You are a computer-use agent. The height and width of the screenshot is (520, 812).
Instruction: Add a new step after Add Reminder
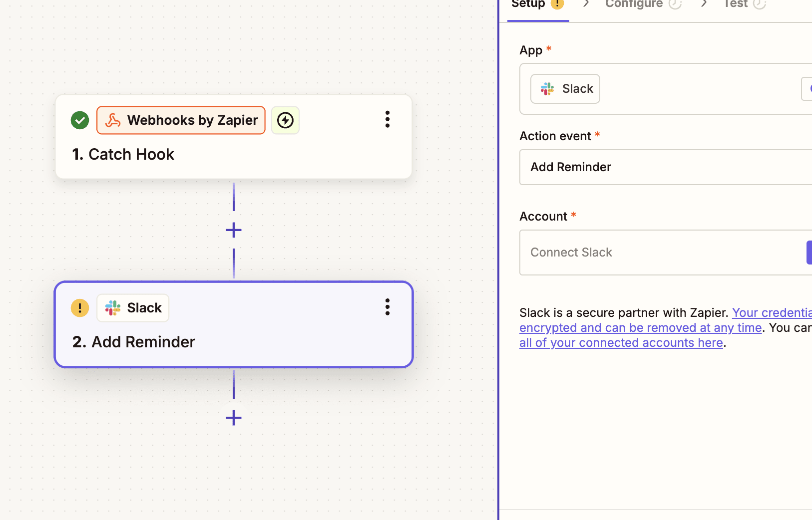coord(233,418)
